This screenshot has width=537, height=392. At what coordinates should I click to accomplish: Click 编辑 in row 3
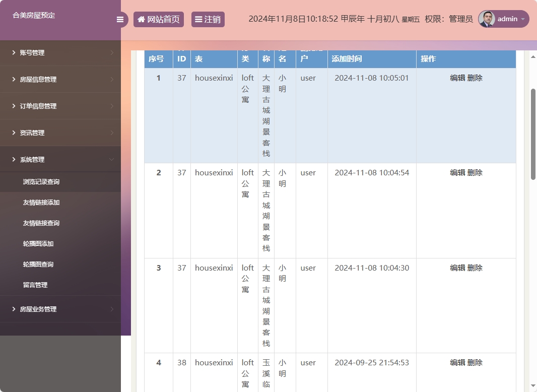[457, 268]
